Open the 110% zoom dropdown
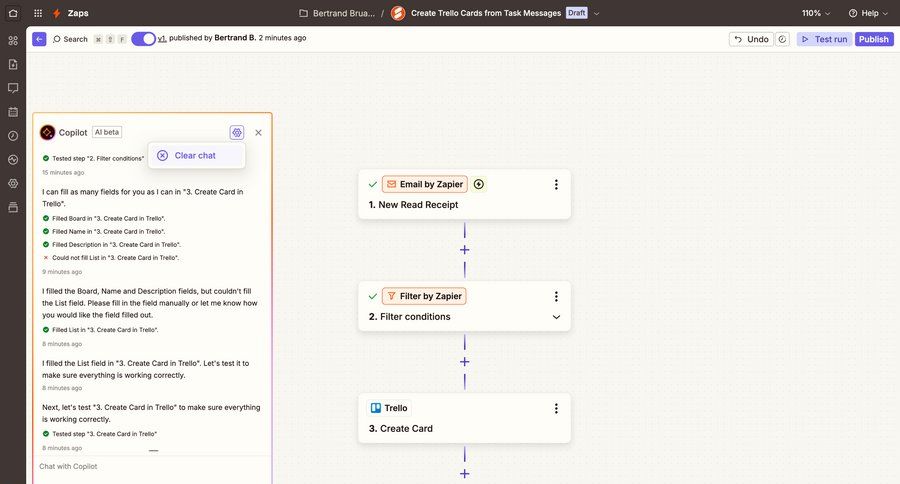Viewport: 900px width, 484px height. (816, 13)
